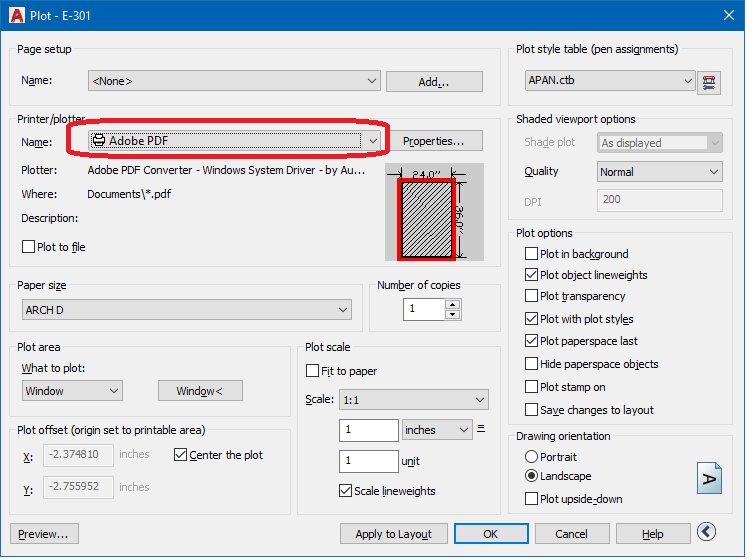Click the Adobe PDF Converter plotter text

[226, 170]
